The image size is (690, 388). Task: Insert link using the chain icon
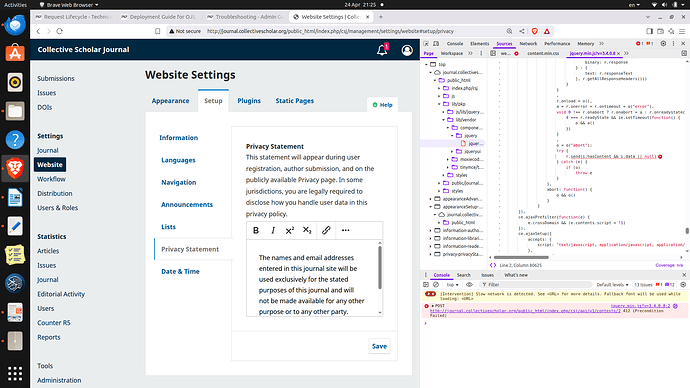point(326,230)
